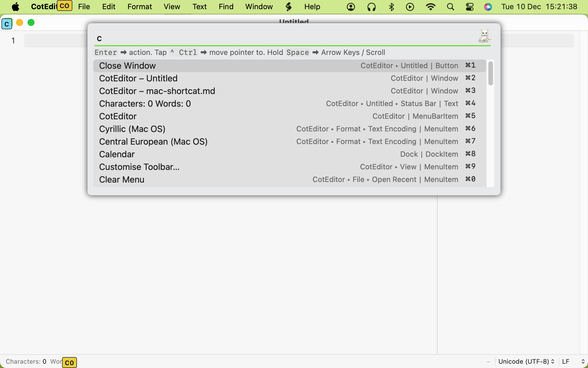Click the green zoom window button

point(31,22)
